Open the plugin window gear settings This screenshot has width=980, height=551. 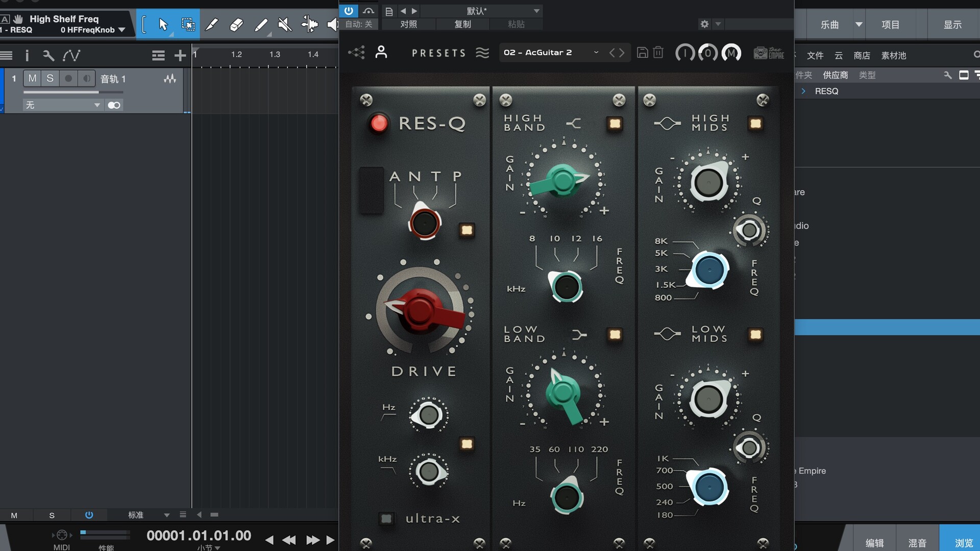(704, 24)
